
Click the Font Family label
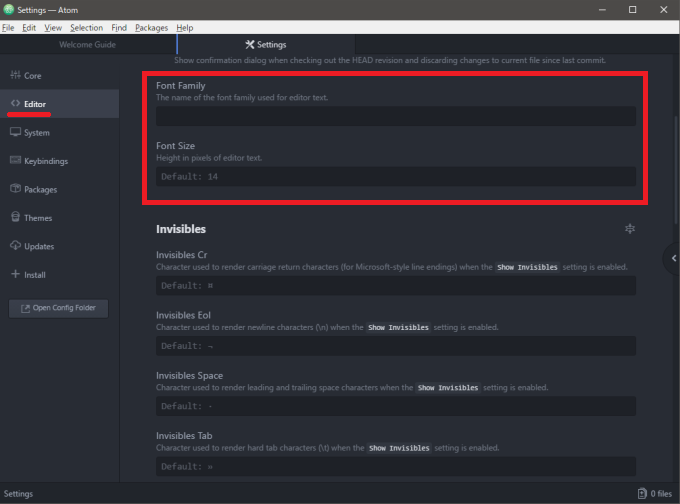click(180, 86)
